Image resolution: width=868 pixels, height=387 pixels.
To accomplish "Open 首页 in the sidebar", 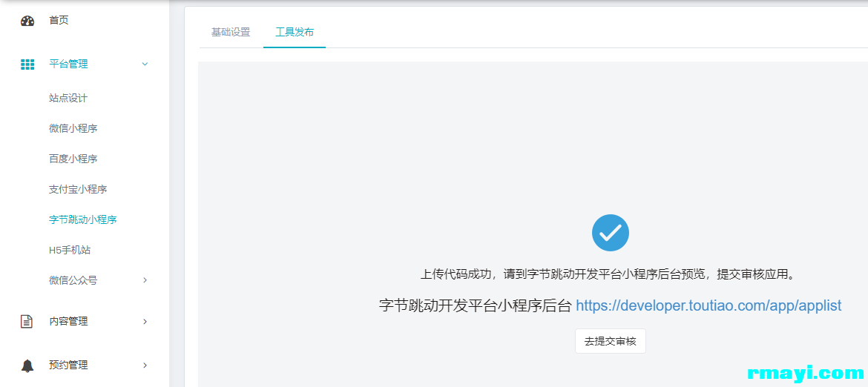I will (x=59, y=21).
